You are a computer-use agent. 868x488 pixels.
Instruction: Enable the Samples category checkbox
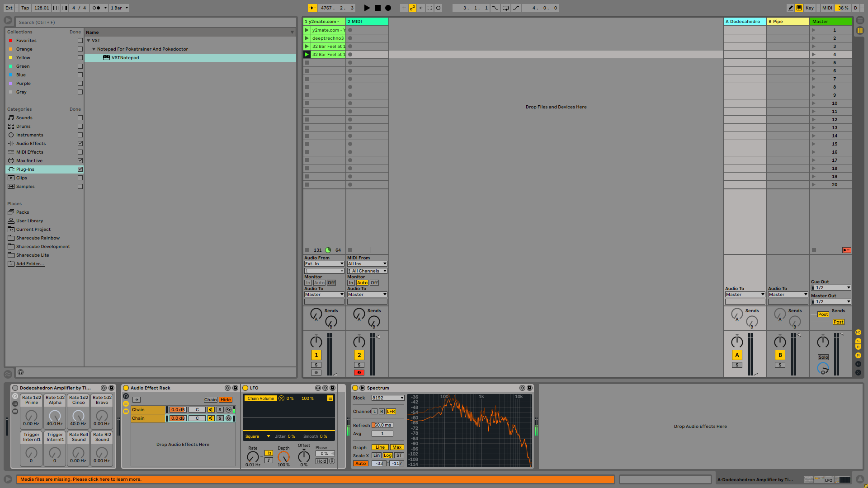coord(80,187)
